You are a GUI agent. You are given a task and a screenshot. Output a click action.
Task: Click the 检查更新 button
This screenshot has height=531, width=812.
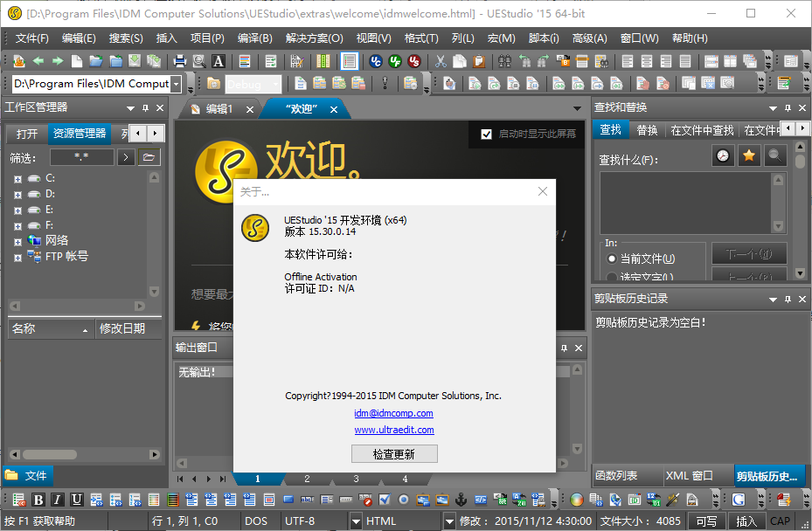pos(393,454)
